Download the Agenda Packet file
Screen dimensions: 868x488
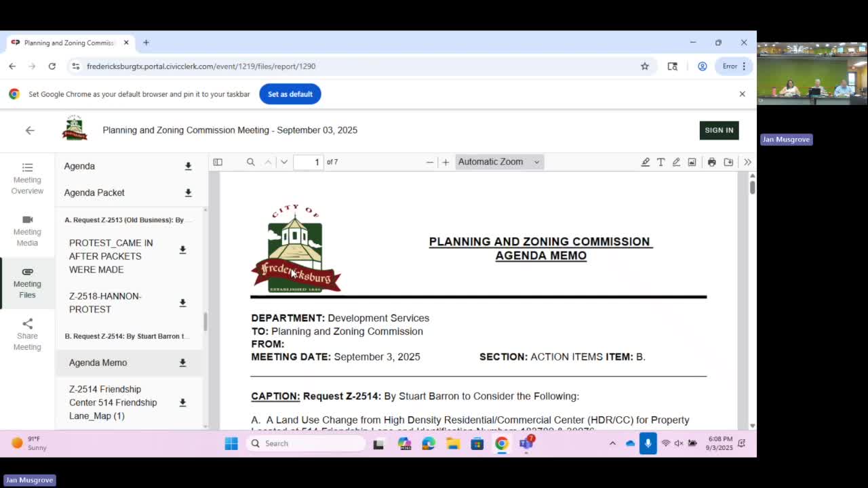pos(188,193)
